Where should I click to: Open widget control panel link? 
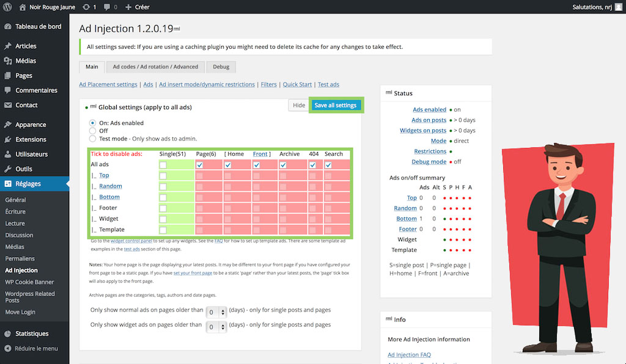[131, 241]
